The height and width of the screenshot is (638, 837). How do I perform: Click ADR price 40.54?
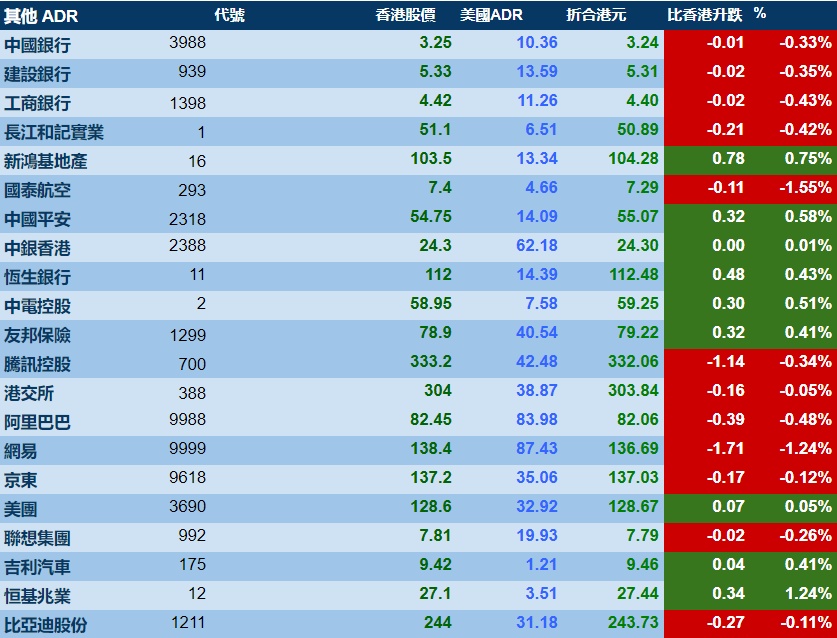pyautogui.click(x=537, y=332)
